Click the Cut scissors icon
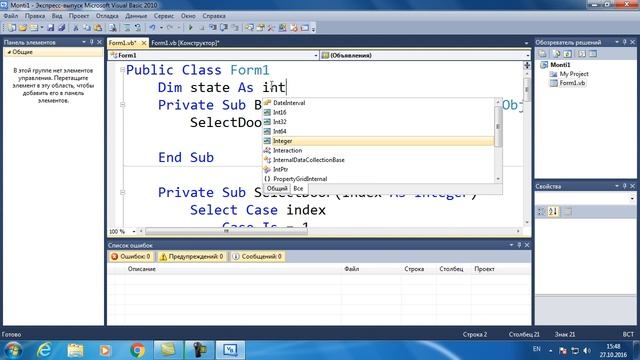Screen dimensions: 640x360 [76, 28]
